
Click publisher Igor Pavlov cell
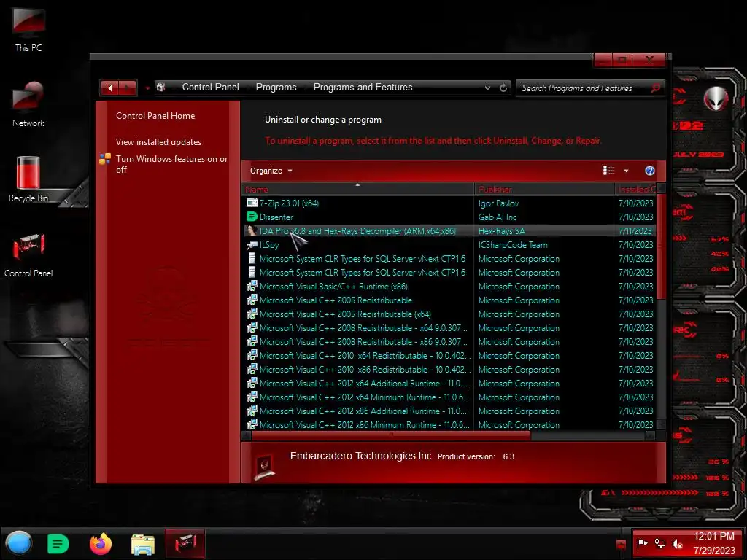pos(498,203)
